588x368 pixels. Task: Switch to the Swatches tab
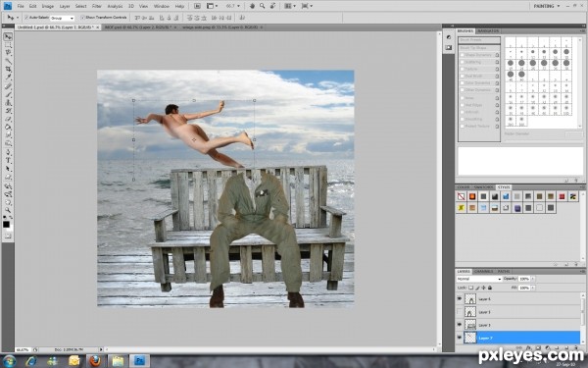[x=484, y=187]
